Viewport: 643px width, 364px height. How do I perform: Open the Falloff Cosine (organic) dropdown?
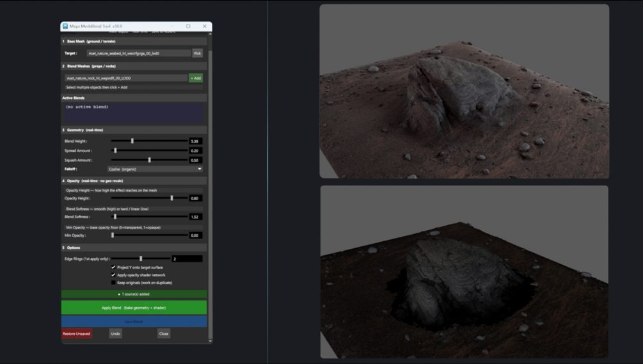pyautogui.click(x=155, y=169)
